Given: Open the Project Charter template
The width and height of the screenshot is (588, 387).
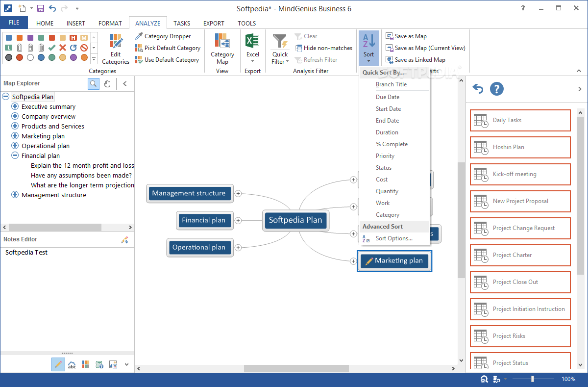Looking at the screenshot, I should [x=520, y=255].
